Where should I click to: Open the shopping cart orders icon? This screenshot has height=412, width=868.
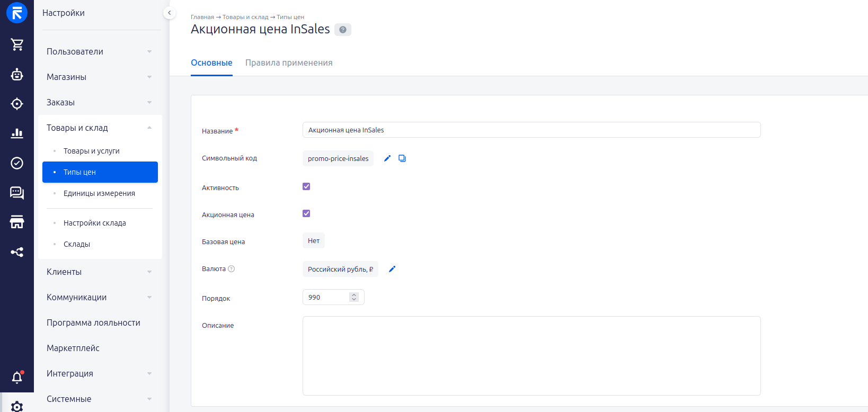(17, 44)
